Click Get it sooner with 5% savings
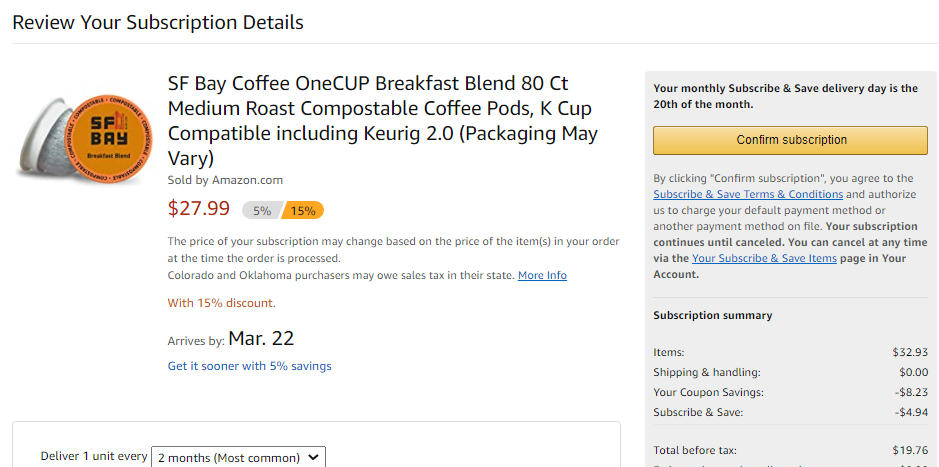The image size is (939, 467). pos(249,366)
